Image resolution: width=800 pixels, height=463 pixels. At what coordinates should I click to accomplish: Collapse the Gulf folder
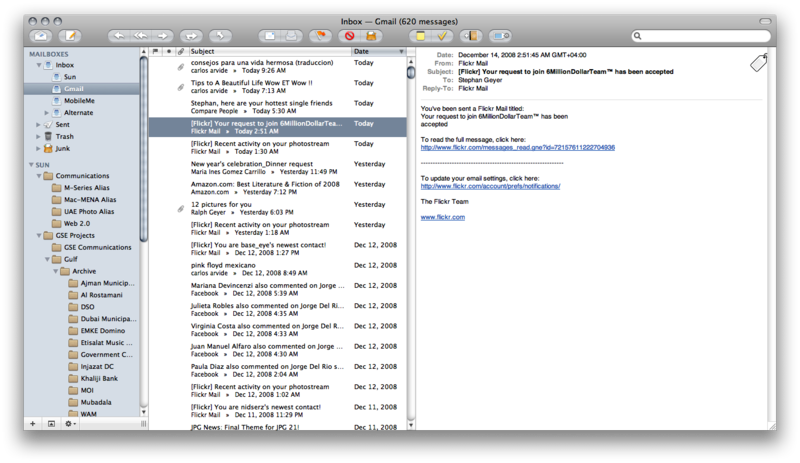(x=47, y=259)
